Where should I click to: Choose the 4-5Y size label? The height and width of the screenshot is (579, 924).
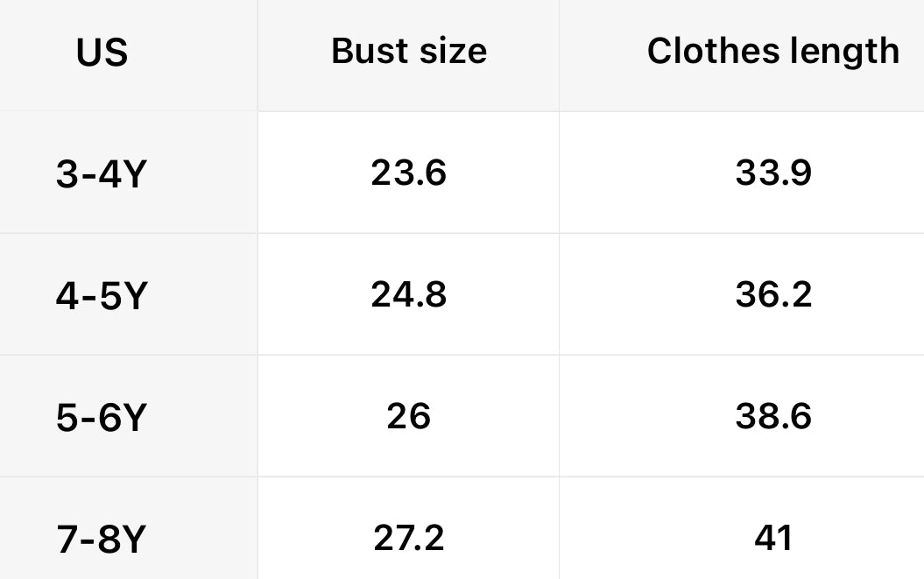click(x=101, y=297)
